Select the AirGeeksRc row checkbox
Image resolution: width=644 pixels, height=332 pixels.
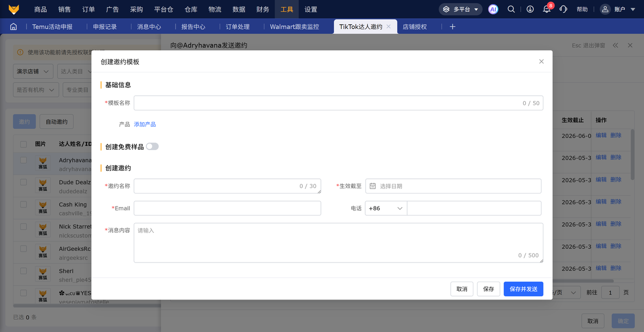(24, 249)
